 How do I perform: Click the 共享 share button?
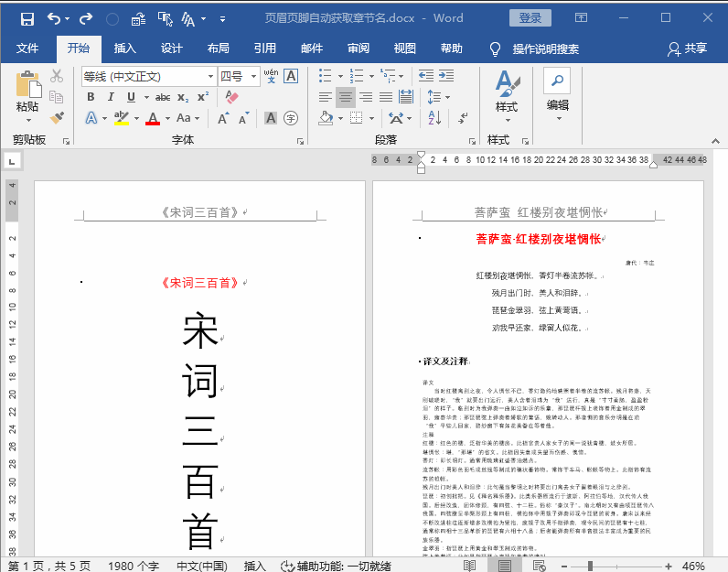coord(688,49)
